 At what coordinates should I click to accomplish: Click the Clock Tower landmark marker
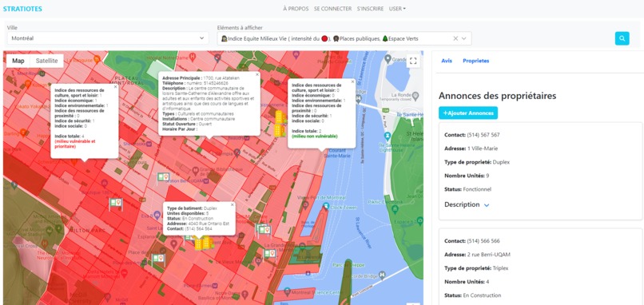click(326, 205)
